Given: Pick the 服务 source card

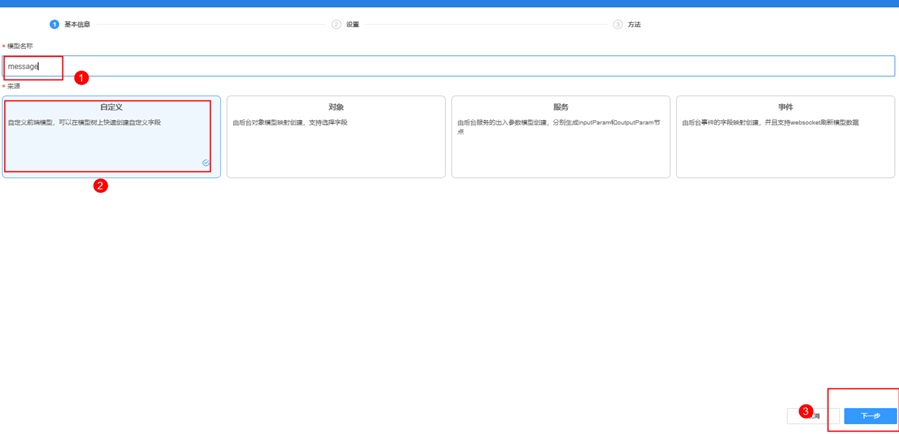Looking at the screenshot, I should [x=560, y=136].
